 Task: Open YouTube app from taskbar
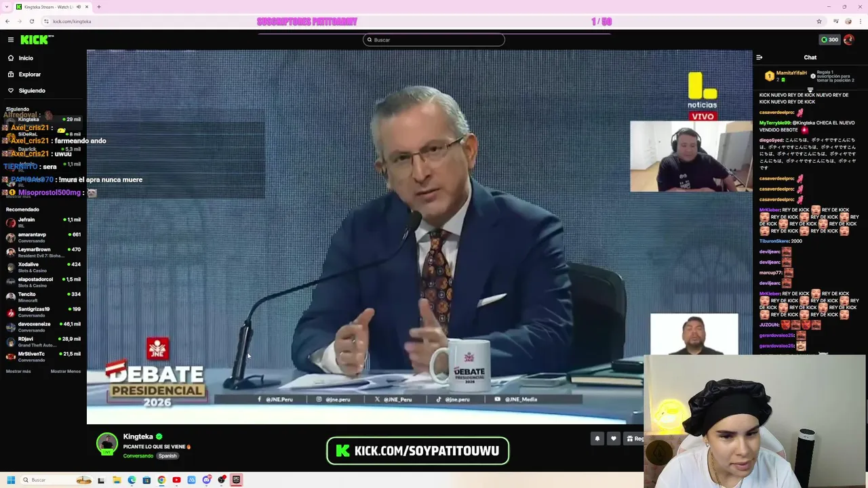(x=176, y=480)
